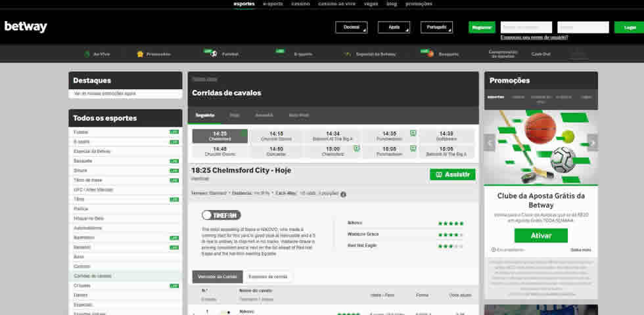
Task: Open the Decimal odds format dropdown
Action: [352, 27]
